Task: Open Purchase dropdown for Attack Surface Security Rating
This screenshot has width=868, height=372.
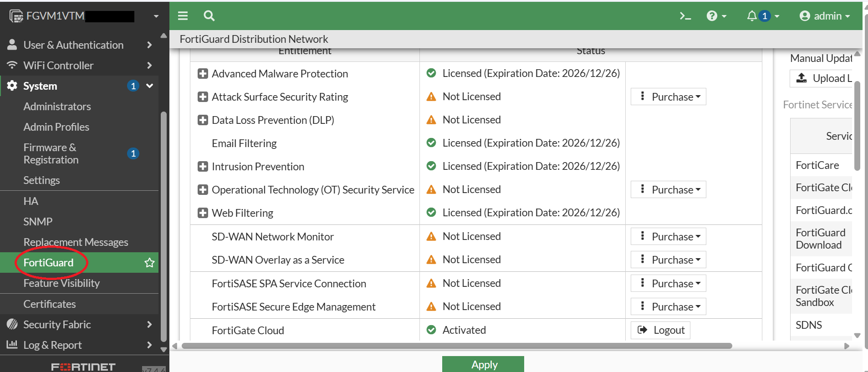Action: coord(668,97)
